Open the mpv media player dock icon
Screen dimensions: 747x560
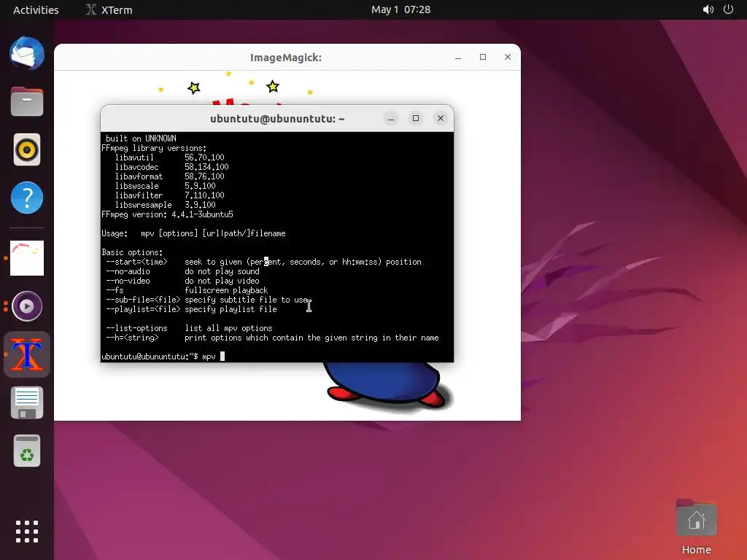tap(27, 306)
